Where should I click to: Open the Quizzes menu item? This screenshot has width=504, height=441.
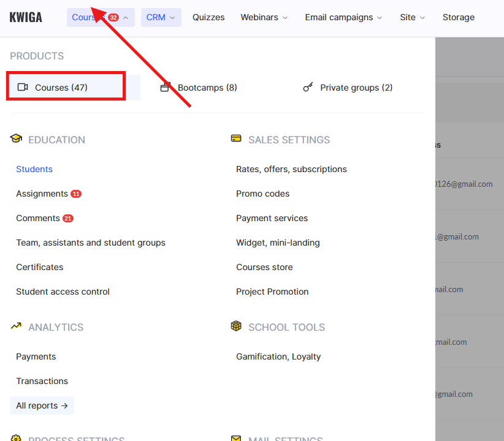point(208,17)
